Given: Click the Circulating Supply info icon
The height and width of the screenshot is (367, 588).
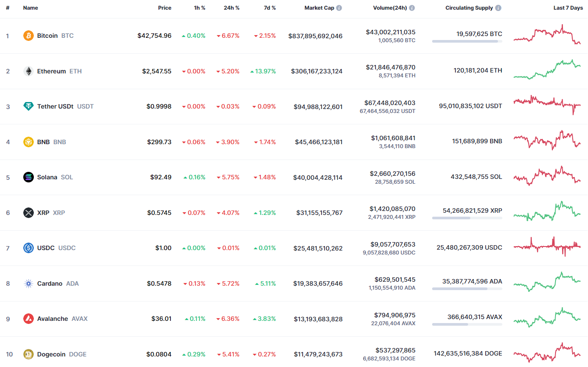Looking at the screenshot, I should pyautogui.click(x=498, y=8).
